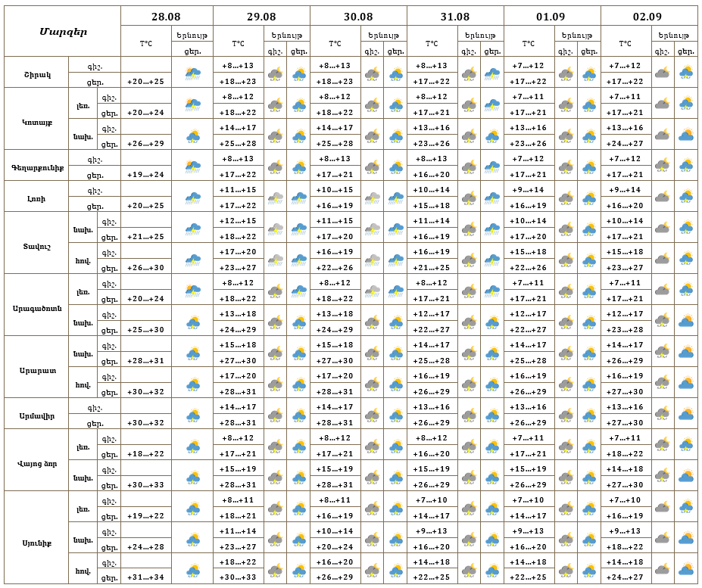Click the Արագածոտն region label
This screenshot has height=588, width=702.
tap(37, 308)
